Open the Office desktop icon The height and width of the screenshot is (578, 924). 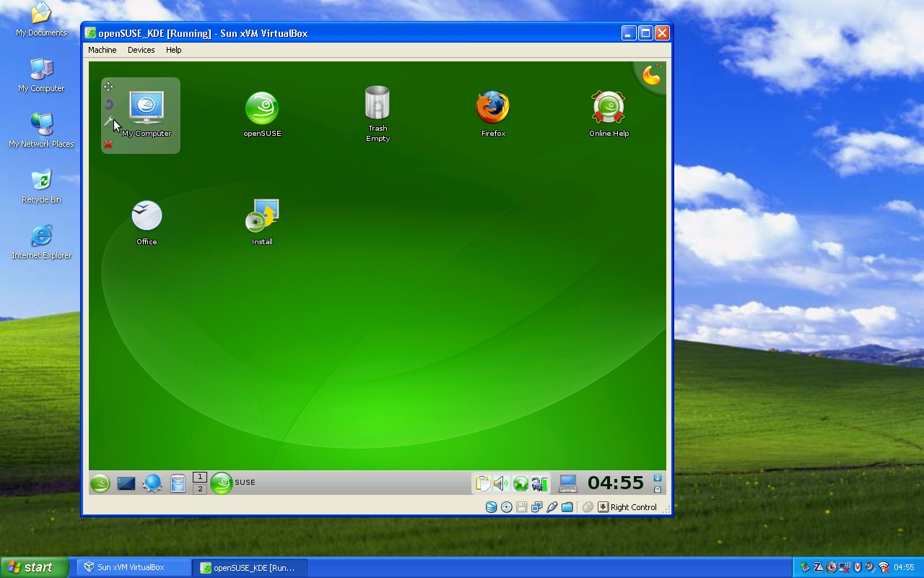click(147, 223)
